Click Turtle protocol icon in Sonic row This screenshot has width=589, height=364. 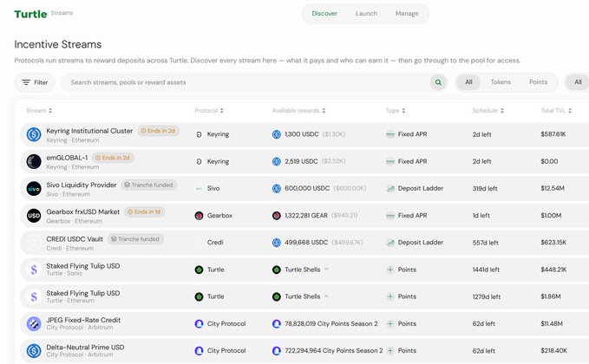200,270
